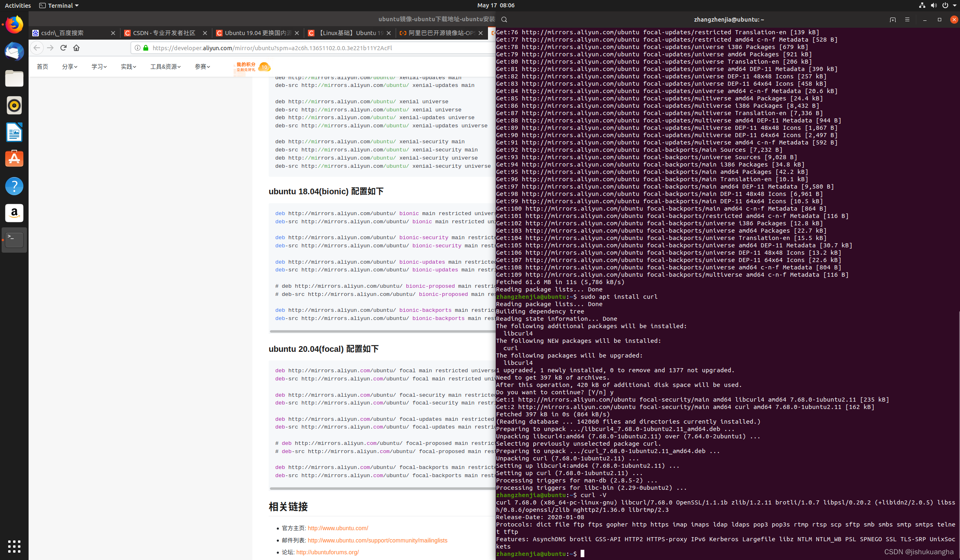Close the 阿里巴巴开源镜像站 tab
Image resolution: width=960 pixels, height=560 pixels.
pos(481,33)
